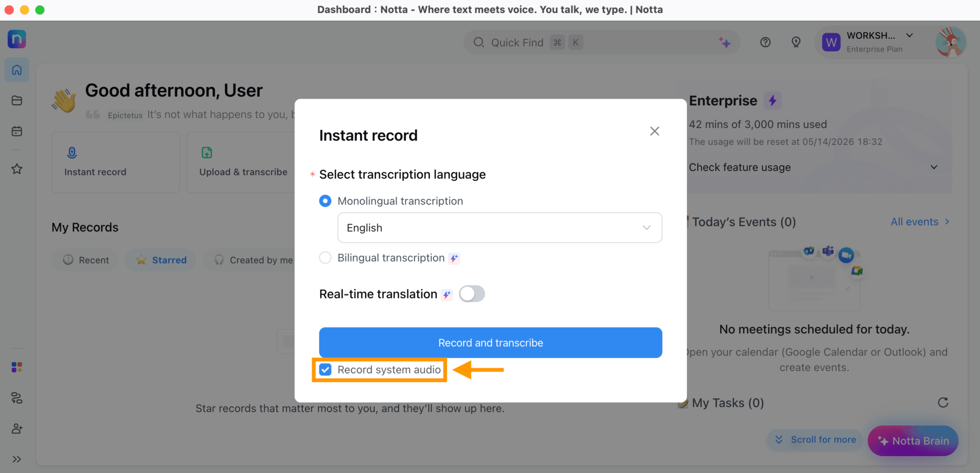The height and width of the screenshot is (473, 980).
Task: Refresh My Tasks with reload icon
Action: tap(943, 403)
